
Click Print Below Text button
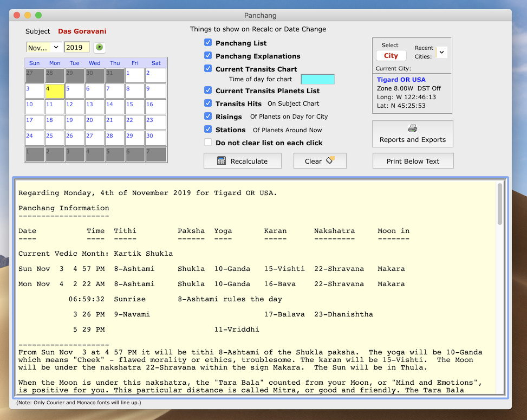tap(413, 161)
